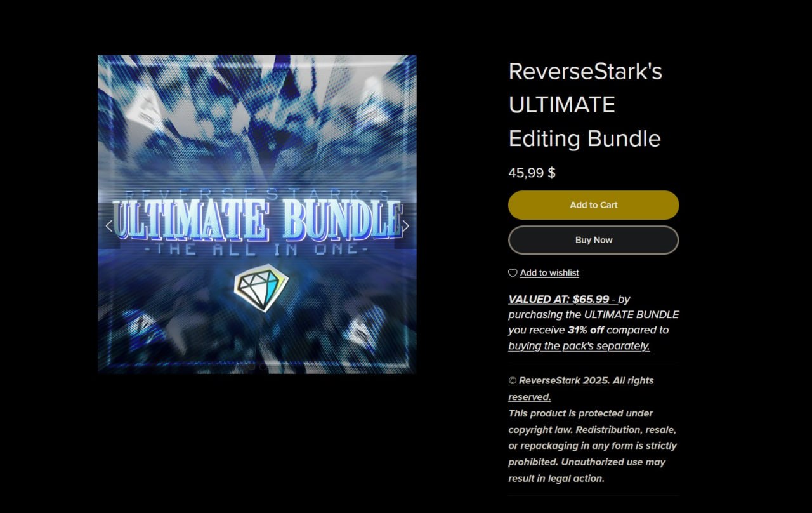Click the ULTIMATE BUNDLE banner lettering
Image resolution: width=812 pixels, height=513 pixels.
257,221
